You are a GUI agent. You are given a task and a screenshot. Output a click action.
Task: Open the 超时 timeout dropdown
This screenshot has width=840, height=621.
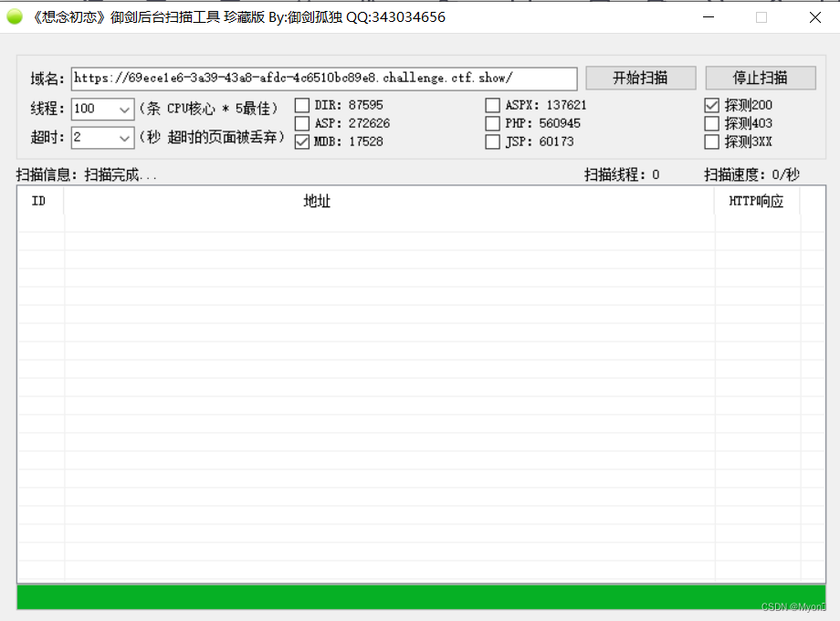[124, 138]
